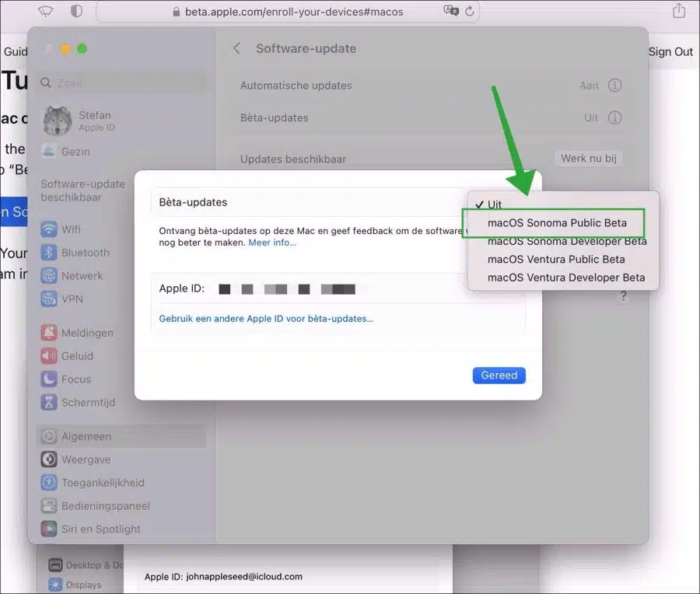Viewport: 700px width, 594px height.
Task: Open Weergave settings icon
Action: (49, 459)
